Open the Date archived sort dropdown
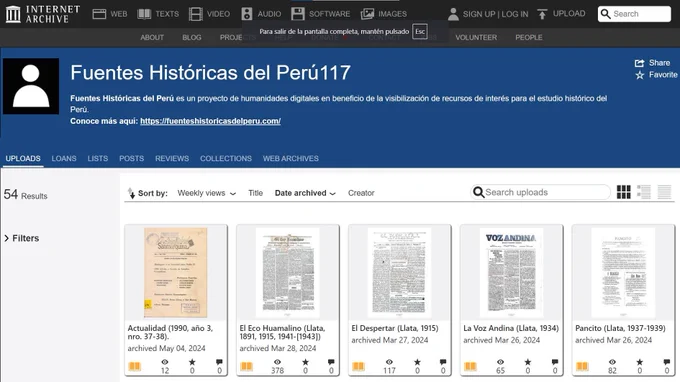 (x=305, y=193)
